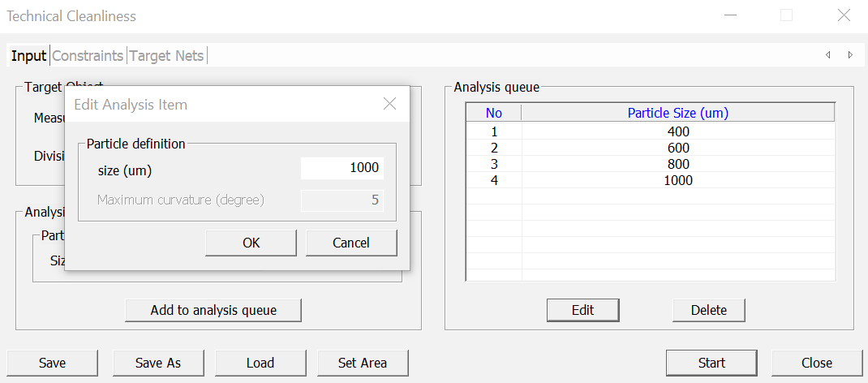Select queue row with particle size 600

(677, 148)
